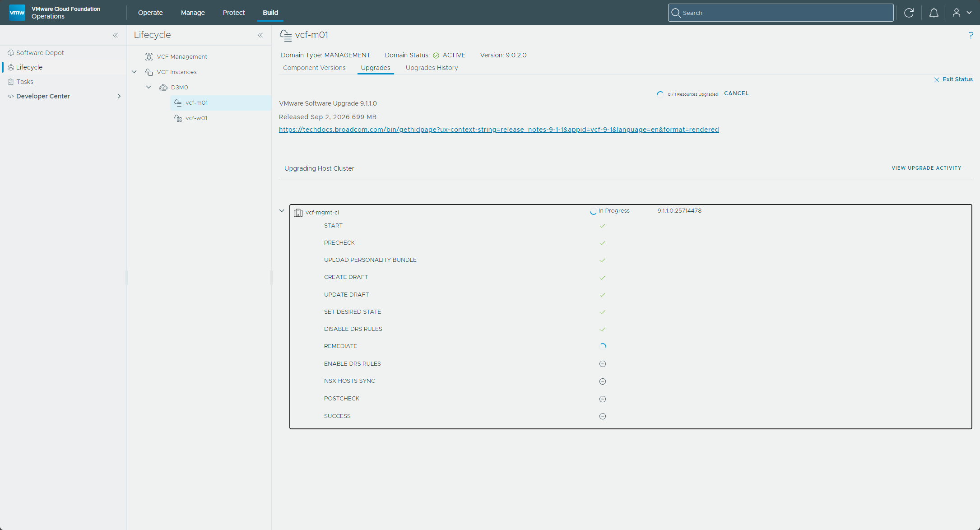Switch to Upgrades History tab
This screenshot has height=530, width=980.
coord(432,68)
